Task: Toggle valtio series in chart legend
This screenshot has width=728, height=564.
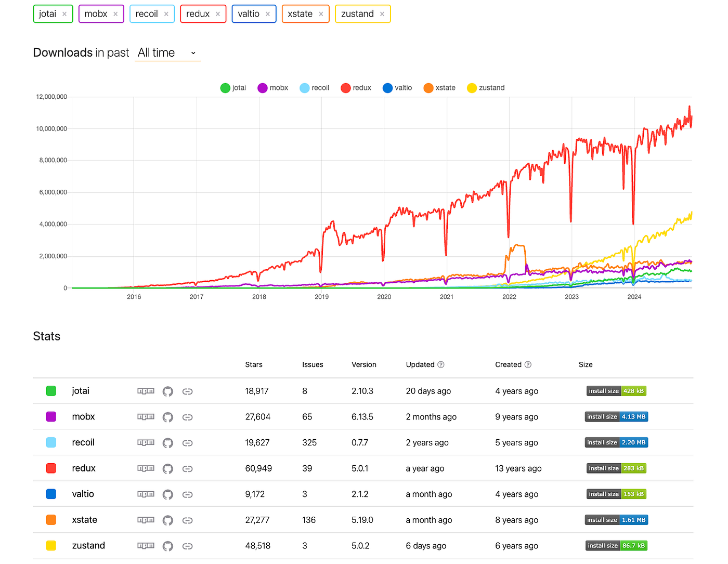Action: (x=397, y=88)
